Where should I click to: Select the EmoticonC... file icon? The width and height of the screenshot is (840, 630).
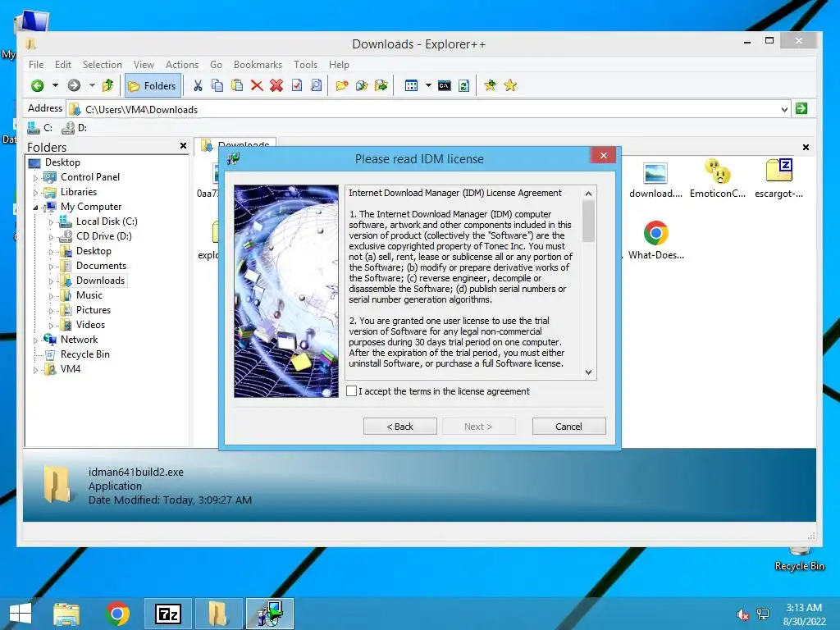717,180
